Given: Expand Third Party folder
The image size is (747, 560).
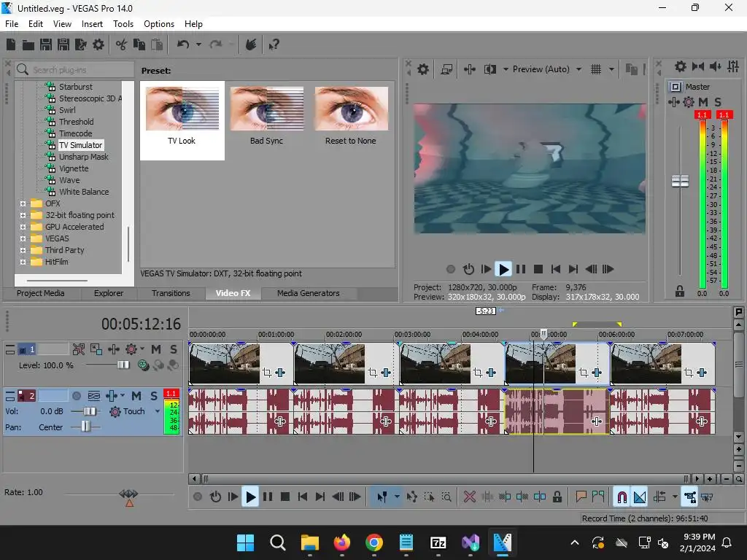Looking at the screenshot, I should 23,250.
